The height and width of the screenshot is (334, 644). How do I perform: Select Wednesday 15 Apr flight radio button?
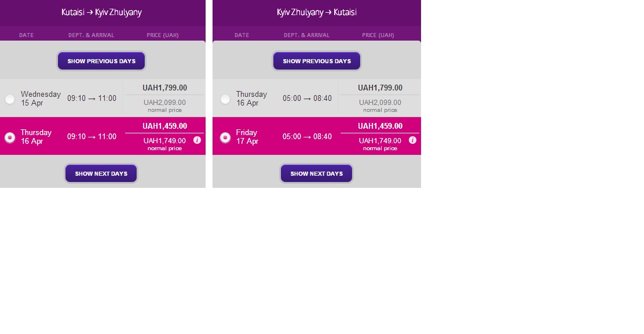(x=10, y=99)
